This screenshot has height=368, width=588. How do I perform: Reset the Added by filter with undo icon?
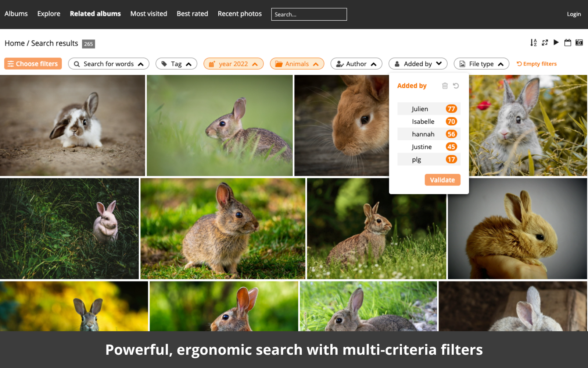coord(456,86)
